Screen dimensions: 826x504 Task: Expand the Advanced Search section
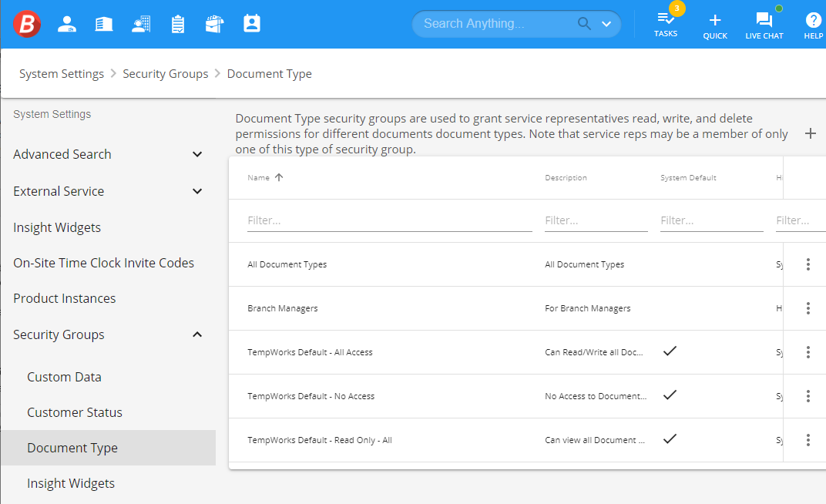[197, 154]
